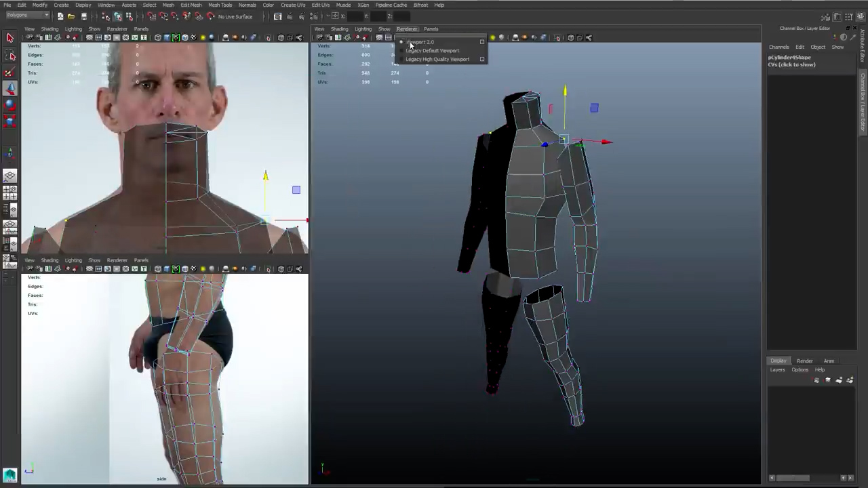Switch to Anim layer tab
868x488 pixels.
[x=829, y=361]
